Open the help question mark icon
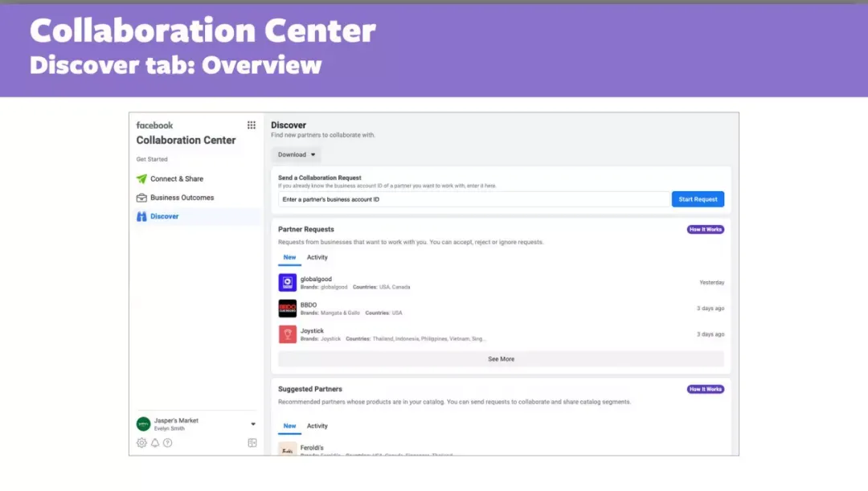The width and height of the screenshot is (868, 491). [x=168, y=443]
